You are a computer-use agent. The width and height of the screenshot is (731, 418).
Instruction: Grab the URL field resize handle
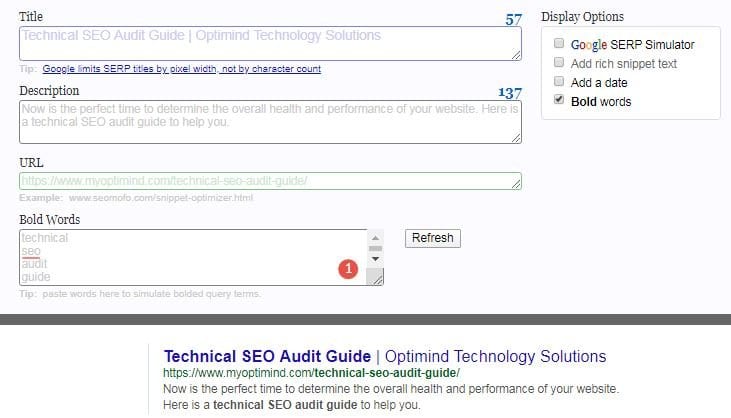click(516, 184)
